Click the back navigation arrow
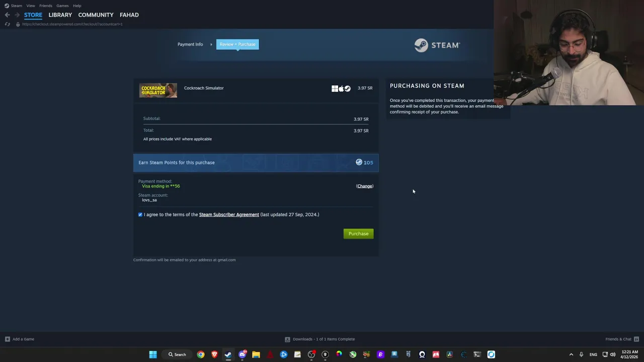644x362 pixels. pos(7,15)
